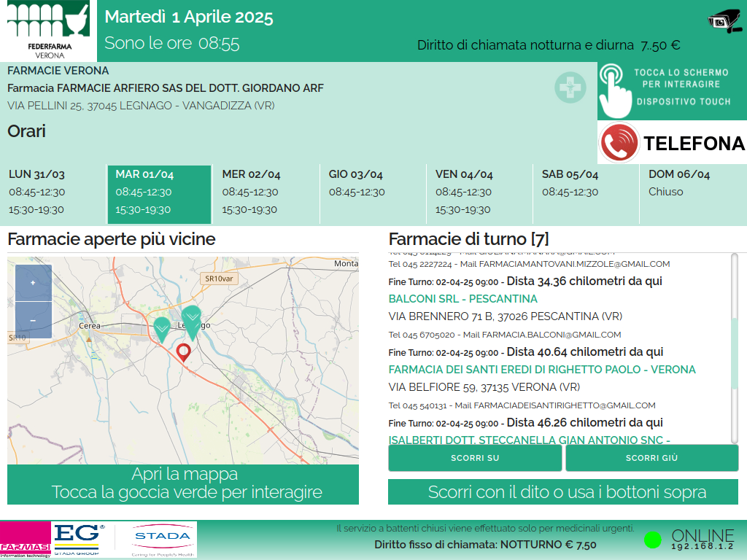Open BALCONI SRL - PESCANTINA pharmacy entry
Viewport: 747px width, 560px height.
(462, 299)
